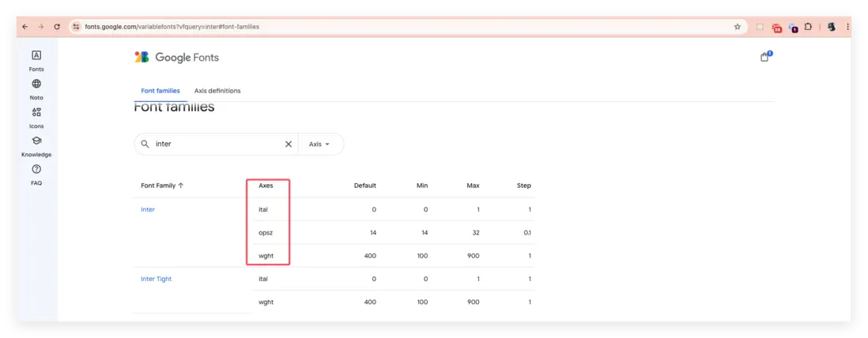Click the Axes column header

click(x=266, y=186)
